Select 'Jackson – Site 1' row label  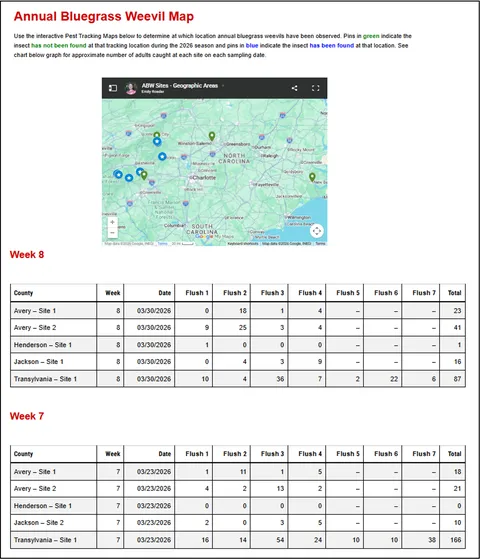click(39, 362)
